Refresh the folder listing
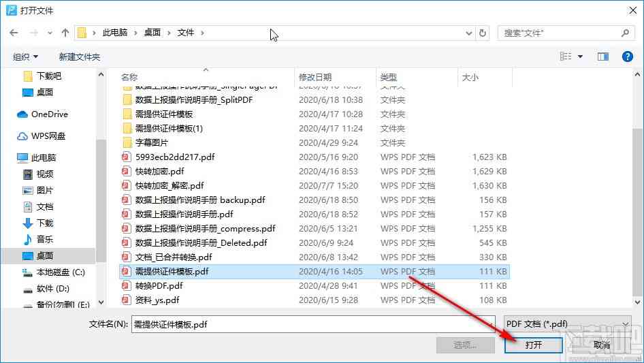This screenshot has height=363, width=644. [483, 33]
